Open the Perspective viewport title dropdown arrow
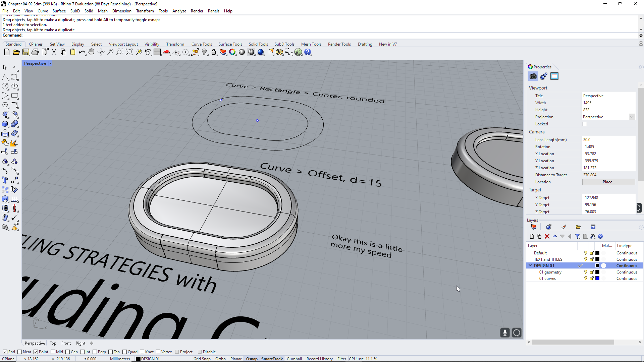 tap(50, 63)
